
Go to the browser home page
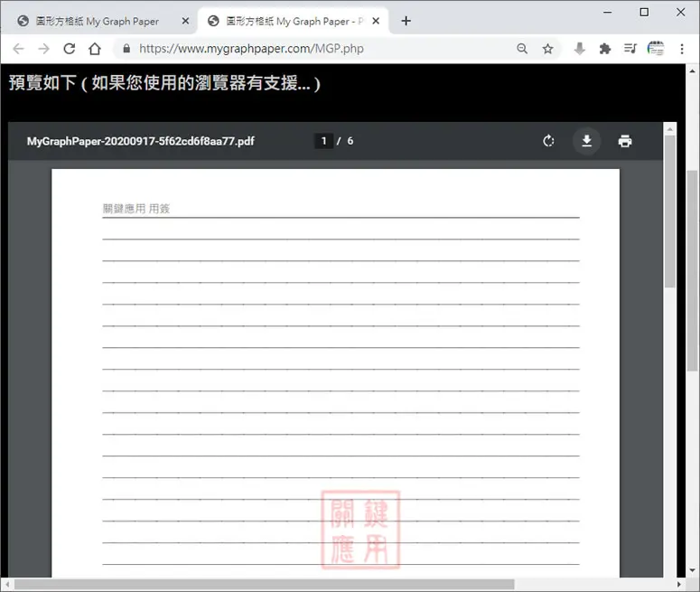(95, 48)
